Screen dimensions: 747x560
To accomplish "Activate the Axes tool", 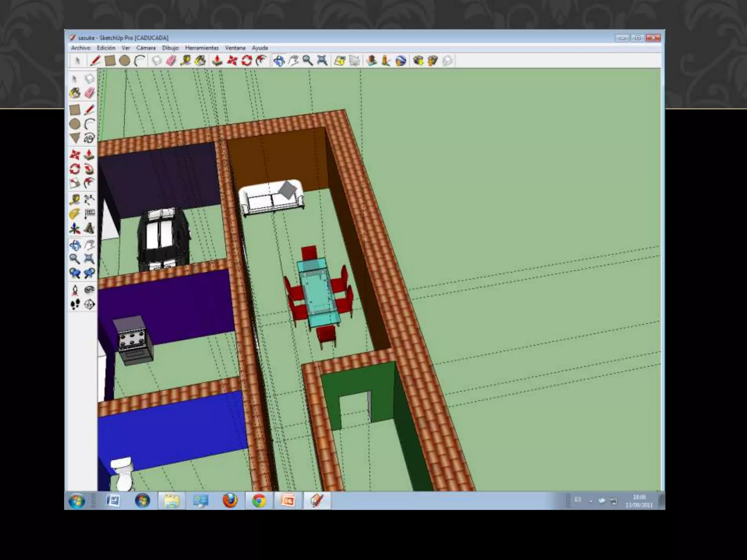I will (75, 229).
